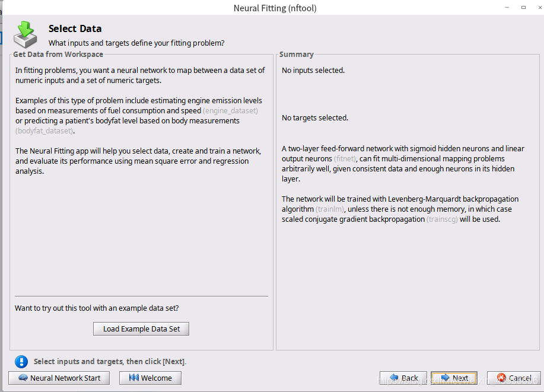This screenshot has width=544, height=392.
Task: Click the 'No inputs selected.' text
Action: pos(313,71)
